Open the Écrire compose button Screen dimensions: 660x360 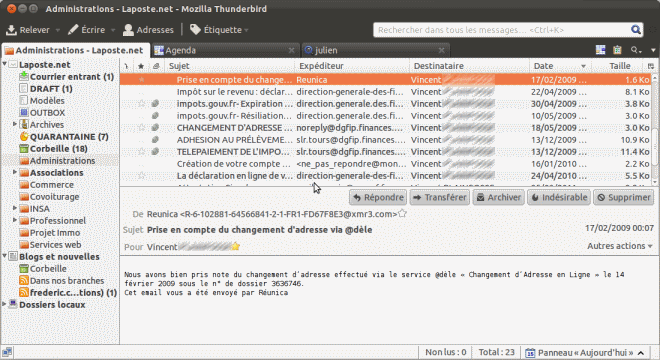[87, 30]
